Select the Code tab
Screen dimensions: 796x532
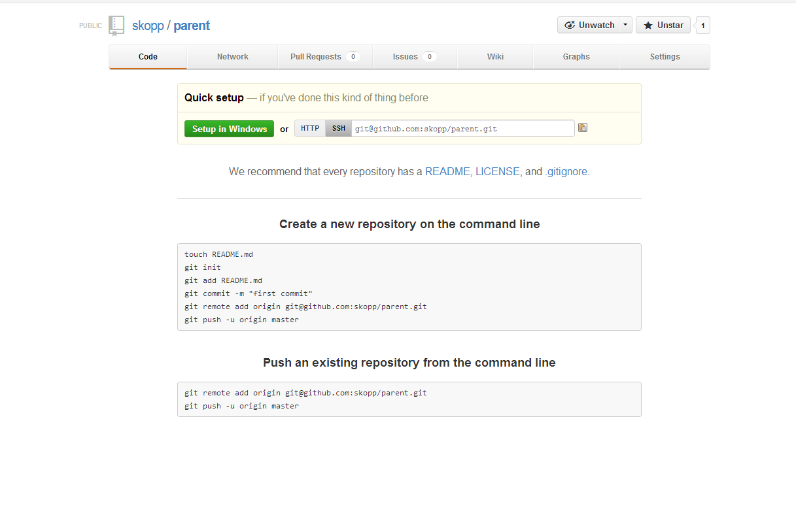point(148,57)
